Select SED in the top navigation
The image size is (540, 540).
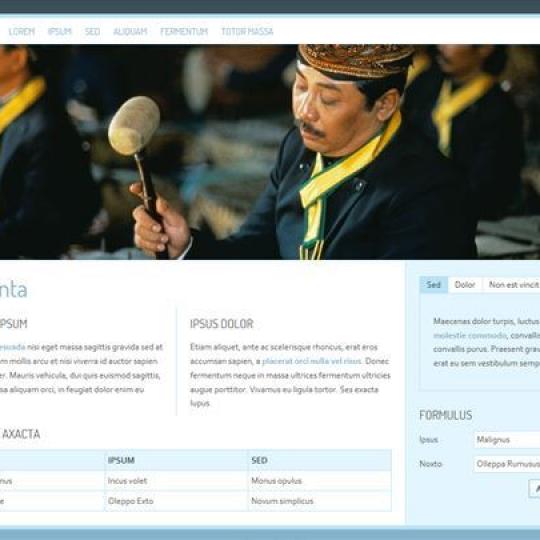coord(92,32)
